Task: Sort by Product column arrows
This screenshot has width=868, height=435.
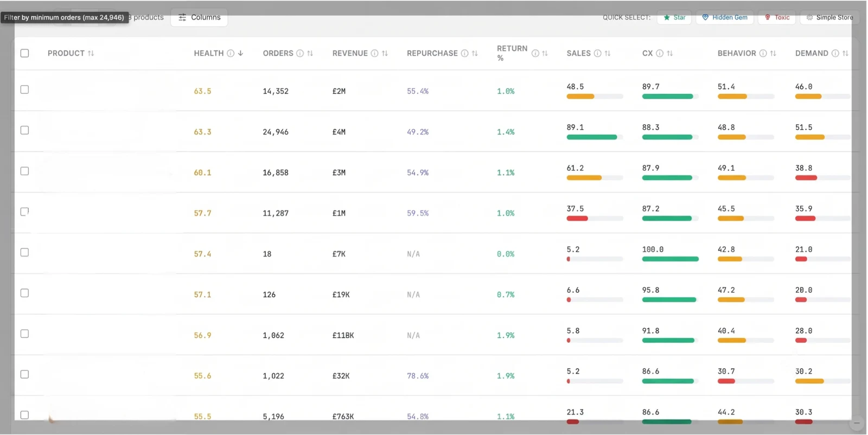Action: pyautogui.click(x=91, y=53)
